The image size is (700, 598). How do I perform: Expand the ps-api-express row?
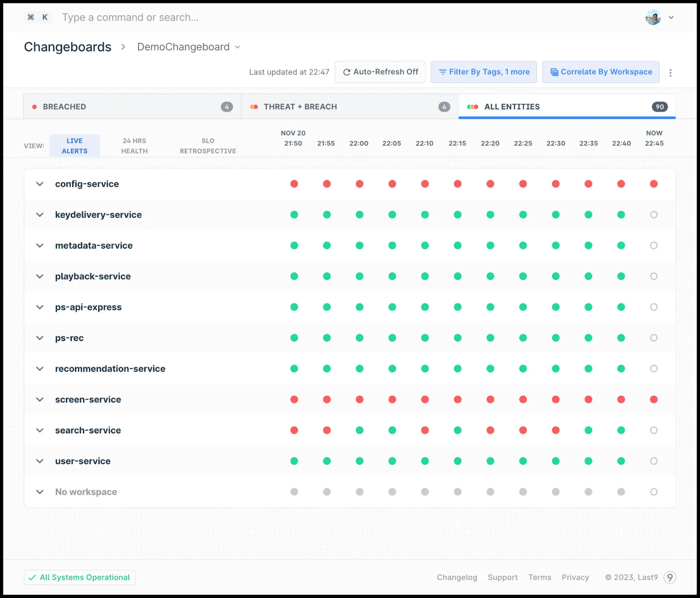(40, 307)
